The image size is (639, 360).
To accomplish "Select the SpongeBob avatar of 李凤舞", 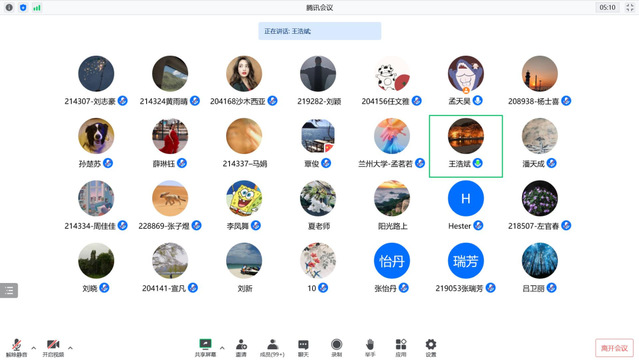I will tap(244, 199).
